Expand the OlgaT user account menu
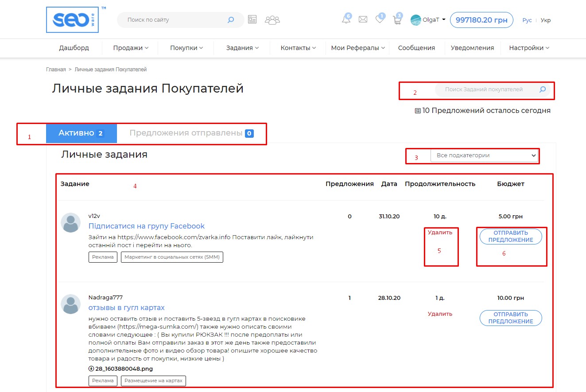The width and height of the screenshot is (586, 392). pos(428,20)
